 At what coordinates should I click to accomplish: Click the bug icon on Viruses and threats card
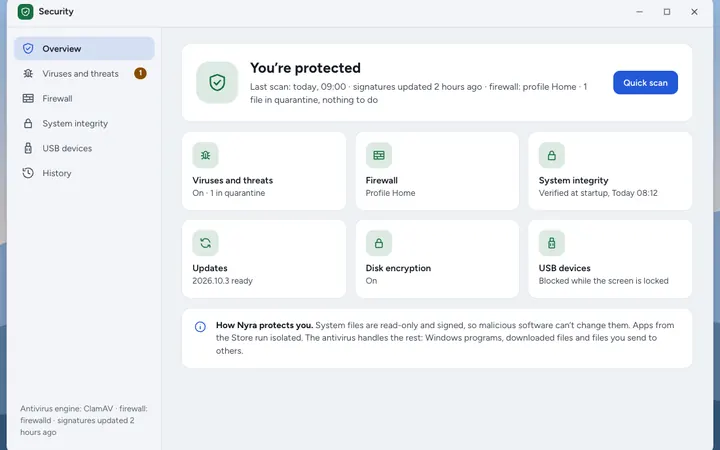(x=205, y=155)
